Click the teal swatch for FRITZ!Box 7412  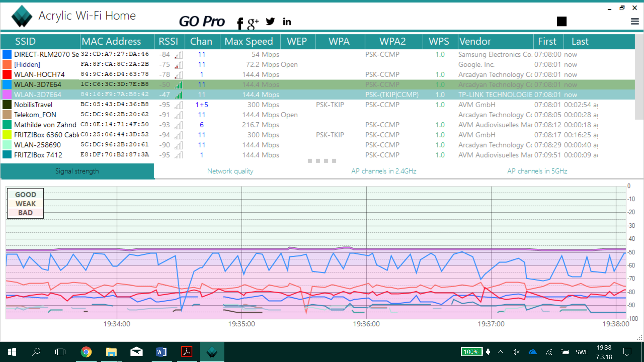tap(7, 155)
